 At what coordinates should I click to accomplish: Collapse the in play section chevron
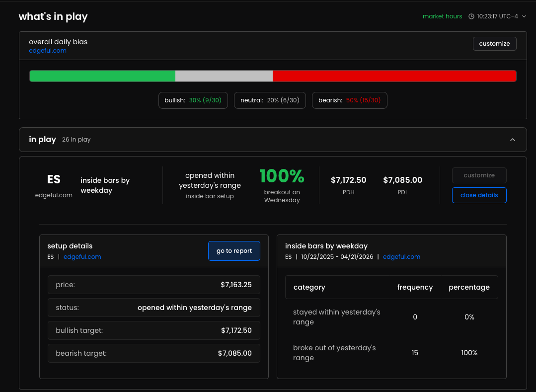[x=513, y=140]
